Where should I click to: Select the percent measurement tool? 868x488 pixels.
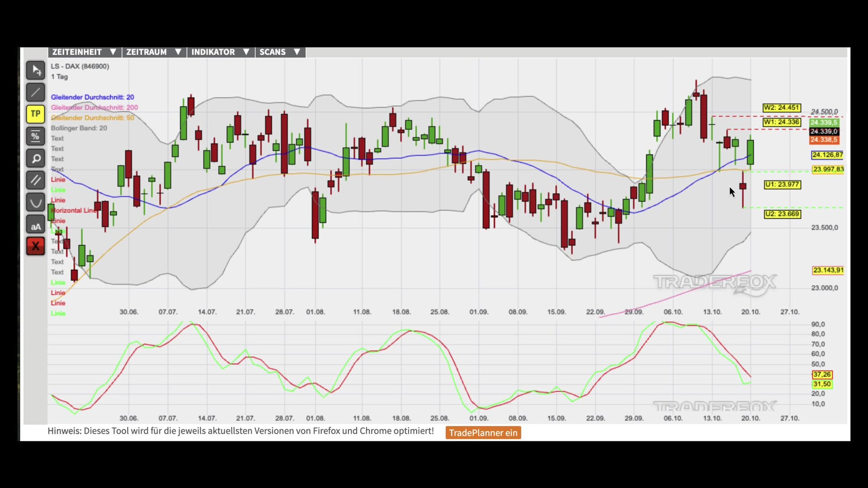pyautogui.click(x=35, y=136)
